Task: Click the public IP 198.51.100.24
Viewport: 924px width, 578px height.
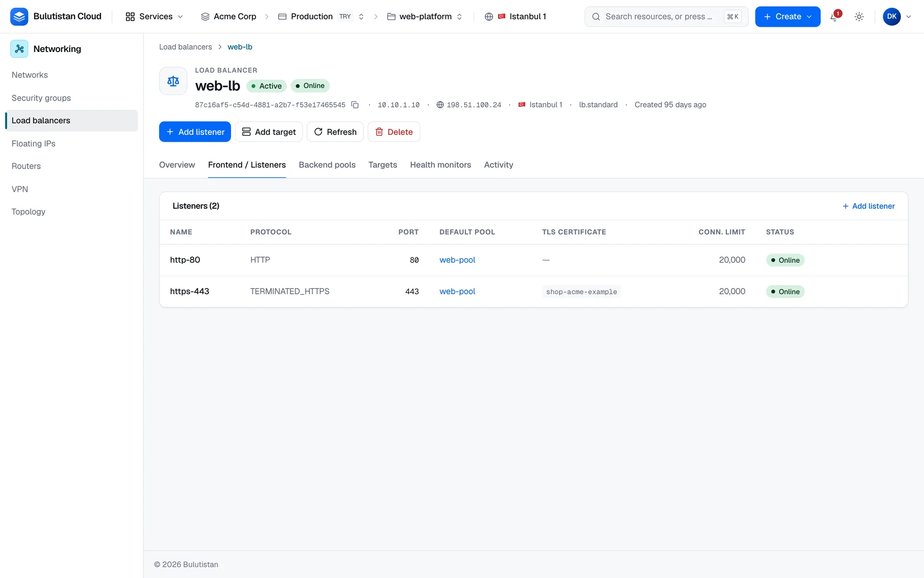Action: pos(474,105)
